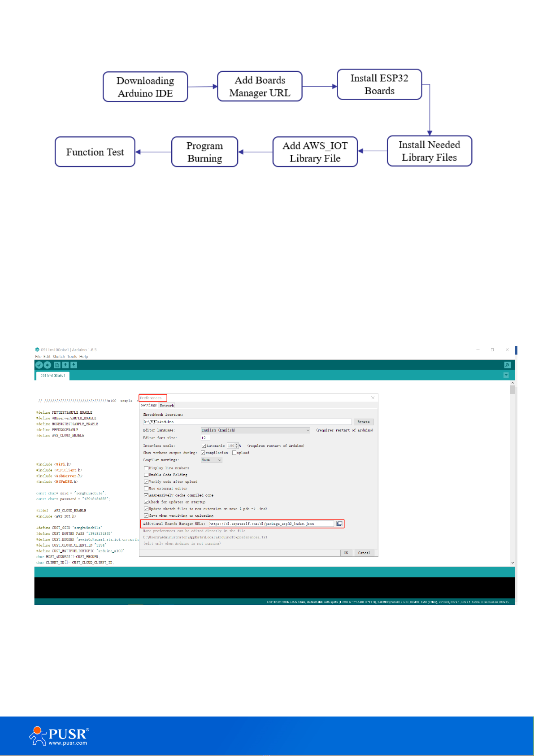The height and width of the screenshot is (756, 534).
Task: Close the Preferences dialog with X
Action: point(373,398)
